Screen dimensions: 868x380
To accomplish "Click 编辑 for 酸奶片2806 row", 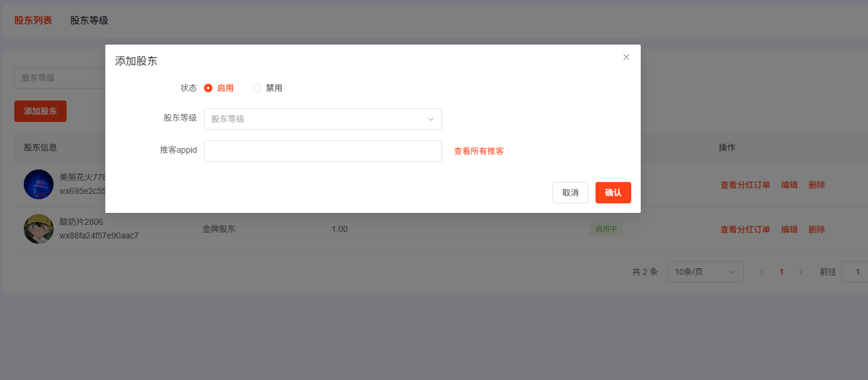I will tap(789, 230).
